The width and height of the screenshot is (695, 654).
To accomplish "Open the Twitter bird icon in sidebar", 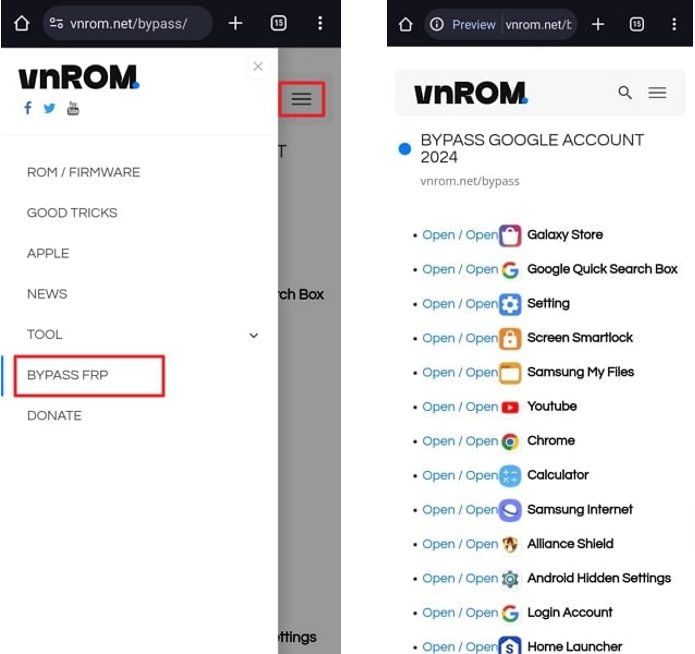I will pyautogui.click(x=49, y=108).
